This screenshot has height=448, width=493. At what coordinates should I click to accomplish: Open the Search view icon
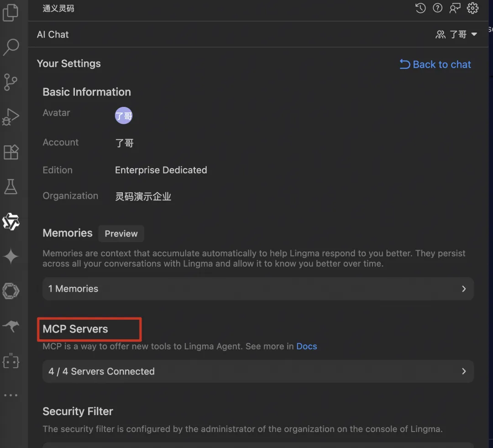click(x=11, y=47)
